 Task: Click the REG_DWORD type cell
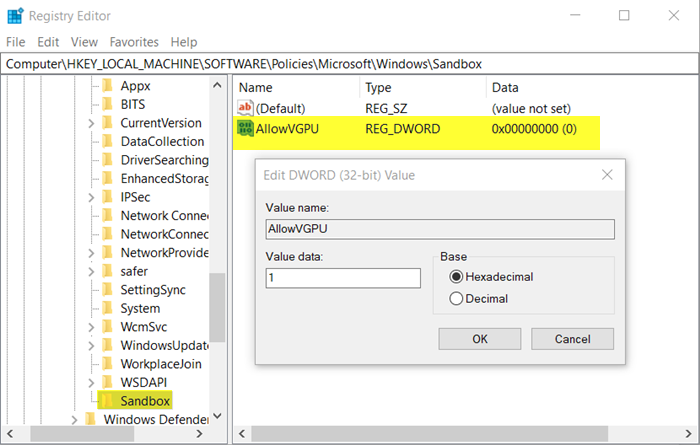403,129
